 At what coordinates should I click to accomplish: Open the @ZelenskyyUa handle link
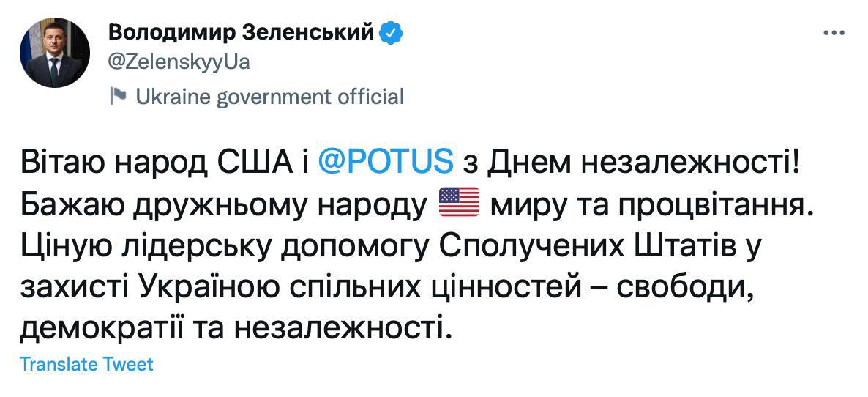coord(179,62)
